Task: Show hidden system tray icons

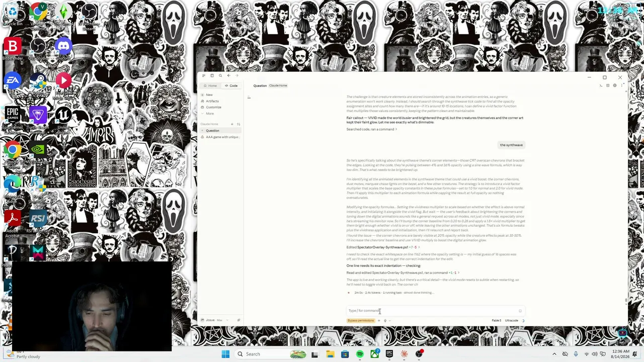Action: click(x=554, y=354)
